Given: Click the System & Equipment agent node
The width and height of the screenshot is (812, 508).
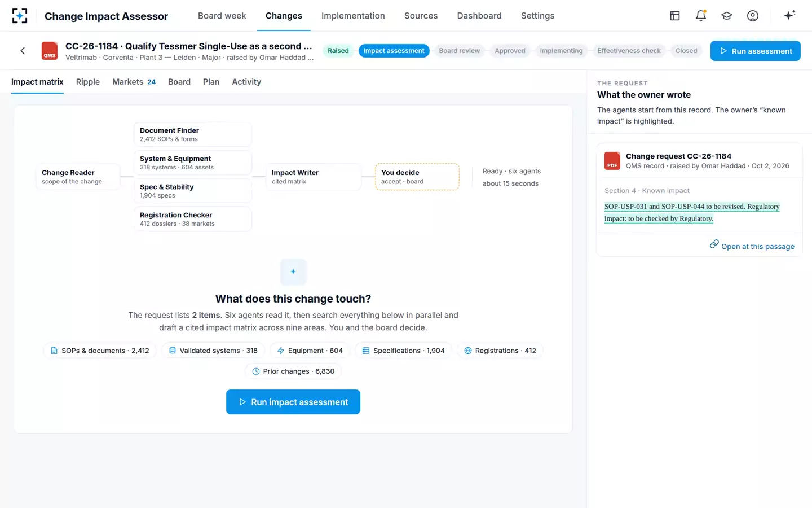Looking at the screenshot, I should (192, 163).
